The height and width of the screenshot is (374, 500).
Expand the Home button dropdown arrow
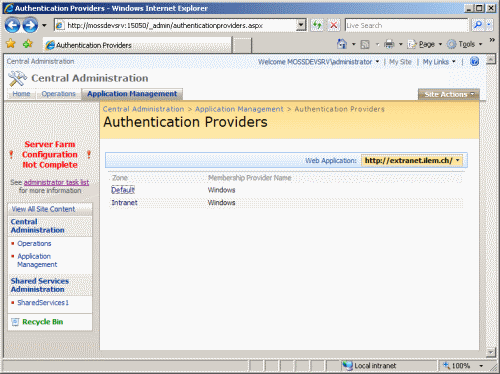tap(354, 44)
